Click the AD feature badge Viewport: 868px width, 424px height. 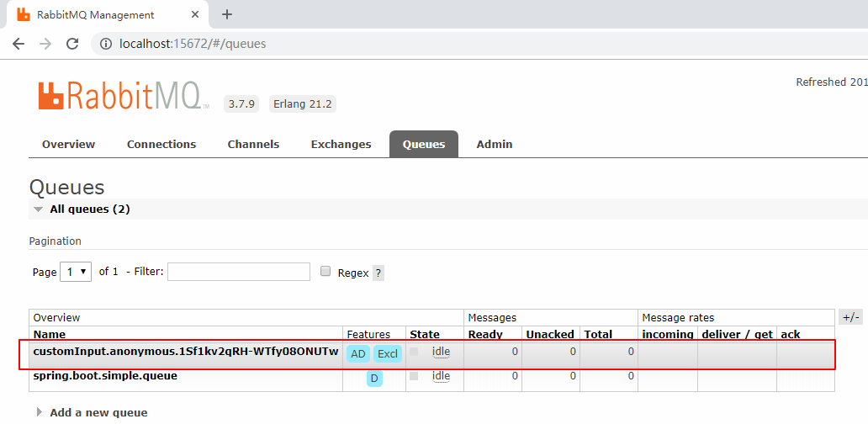click(x=358, y=354)
